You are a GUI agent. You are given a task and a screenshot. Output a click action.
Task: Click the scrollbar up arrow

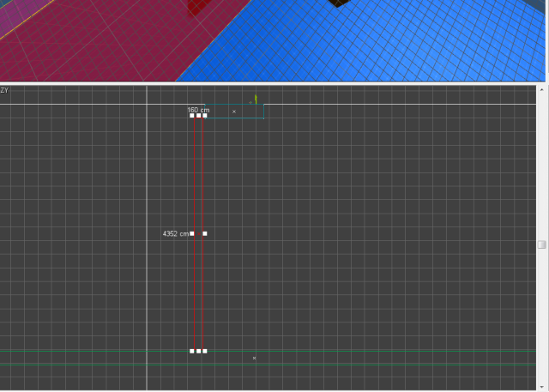(x=542, y=89)
